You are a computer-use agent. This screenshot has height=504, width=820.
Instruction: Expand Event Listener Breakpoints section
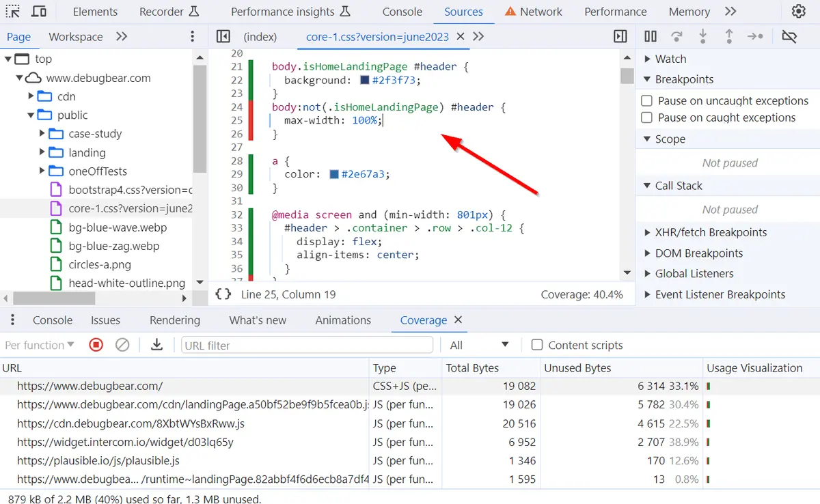(647, 295)
